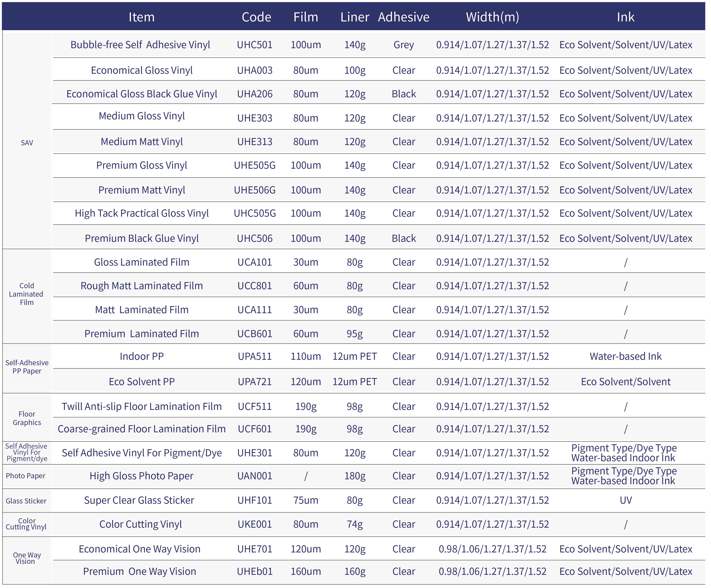Select the One Way Vision category cell
The image size is (711, 588).
coord(26,558)
